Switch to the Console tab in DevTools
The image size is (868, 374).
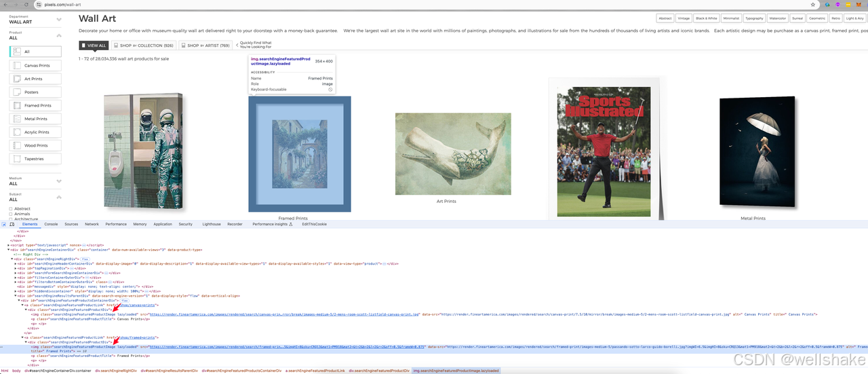[x=51, y=224]
